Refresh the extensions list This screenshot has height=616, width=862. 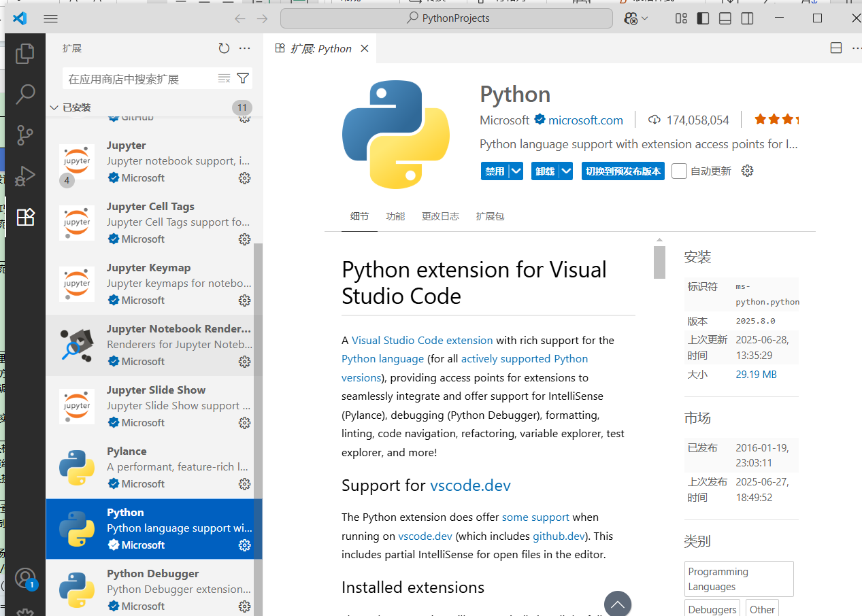(224, 48)
